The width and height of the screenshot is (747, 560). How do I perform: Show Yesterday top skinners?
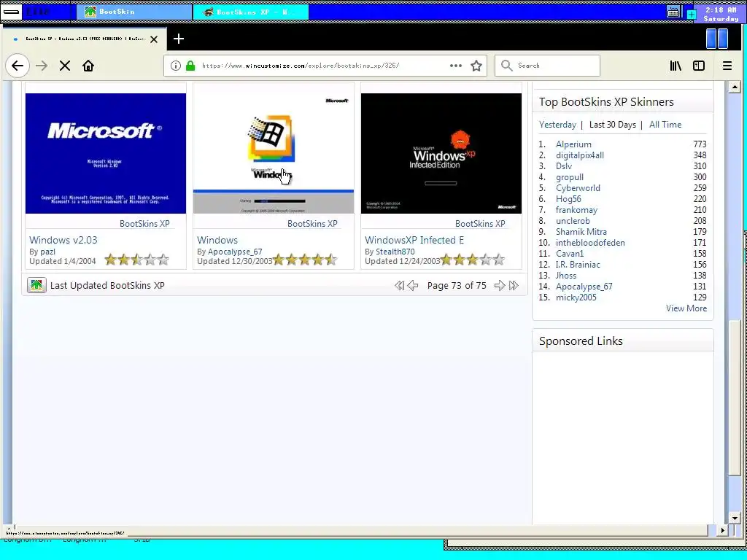pos(557,124)
